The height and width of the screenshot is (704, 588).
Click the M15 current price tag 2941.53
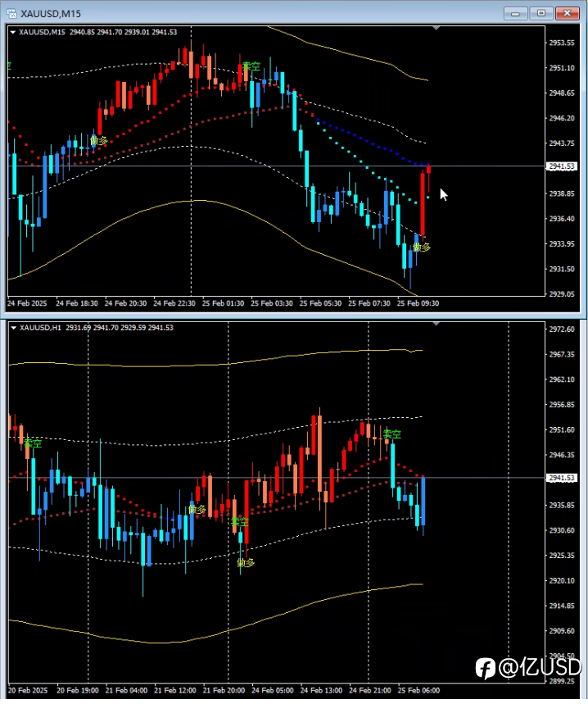(562, 166)
